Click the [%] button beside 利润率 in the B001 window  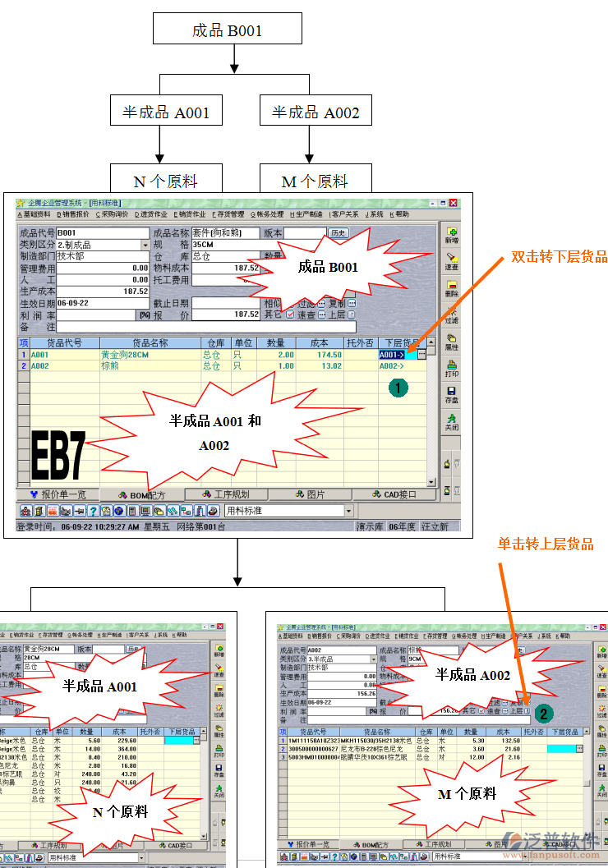(x=145, y=315)
